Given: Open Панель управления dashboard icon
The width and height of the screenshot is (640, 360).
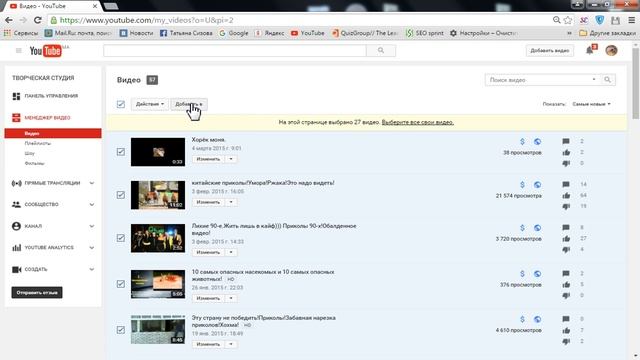Looking at the screenshot, I should [16, 96].
